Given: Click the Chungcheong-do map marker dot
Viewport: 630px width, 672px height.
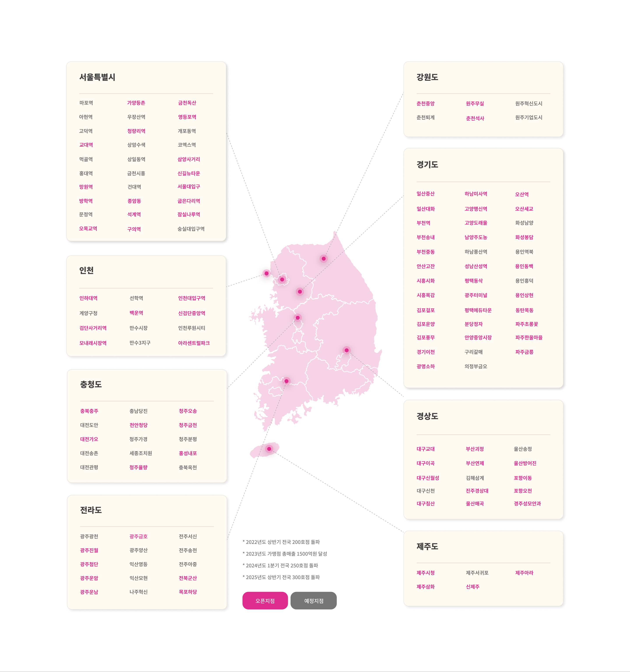Looking at the screenshot, I should click(297, 318).
